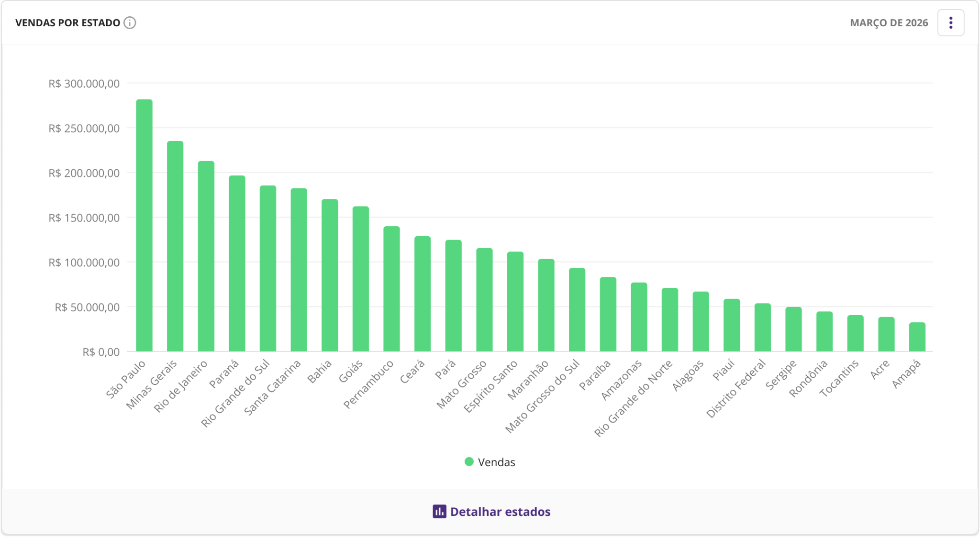Select the Maranhão bar

[546, 305]
